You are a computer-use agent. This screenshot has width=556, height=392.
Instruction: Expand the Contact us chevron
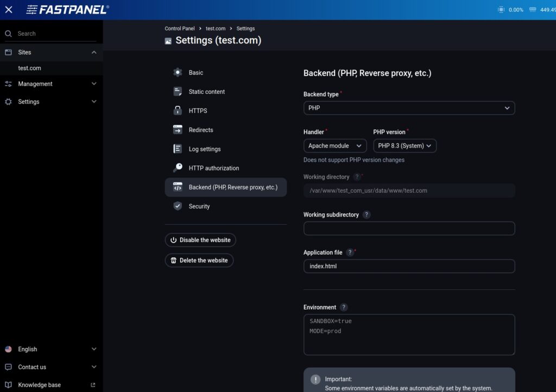tap(94, 367)
